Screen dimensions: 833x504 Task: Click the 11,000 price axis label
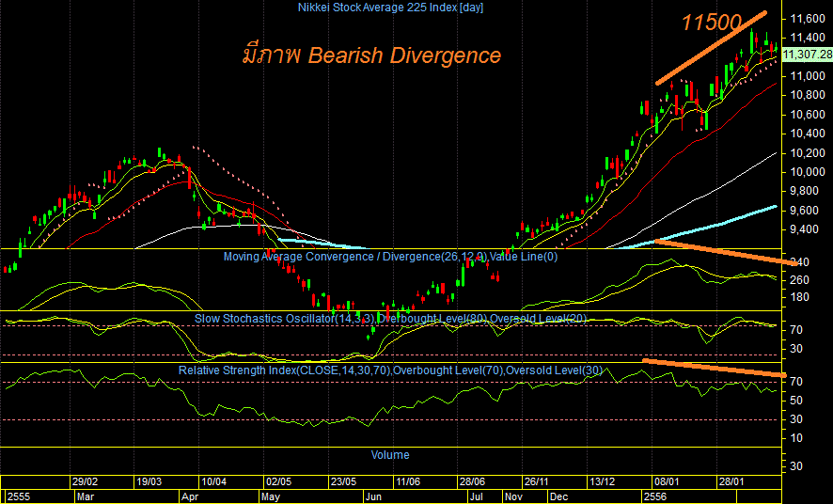808,76
